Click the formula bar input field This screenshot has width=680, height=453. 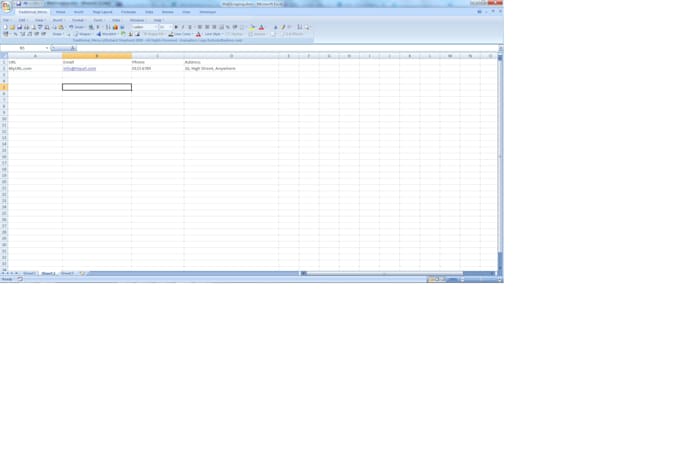click(x=286, y=48)
